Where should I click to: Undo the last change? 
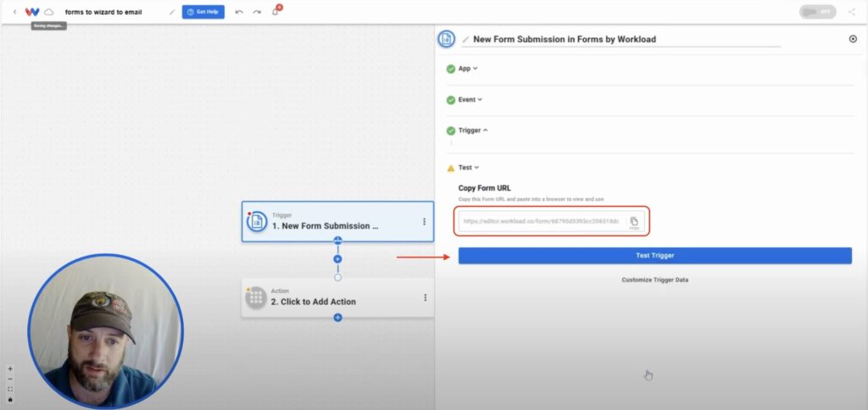tap(239, 12)
